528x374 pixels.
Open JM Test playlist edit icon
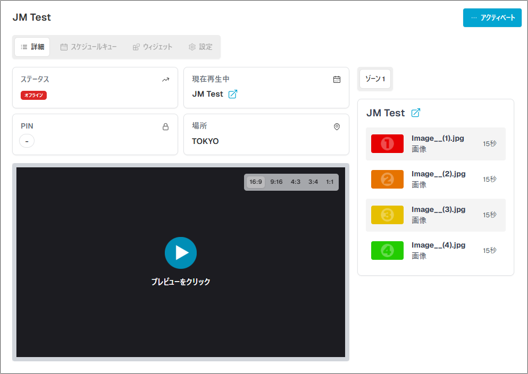point(416,113)
